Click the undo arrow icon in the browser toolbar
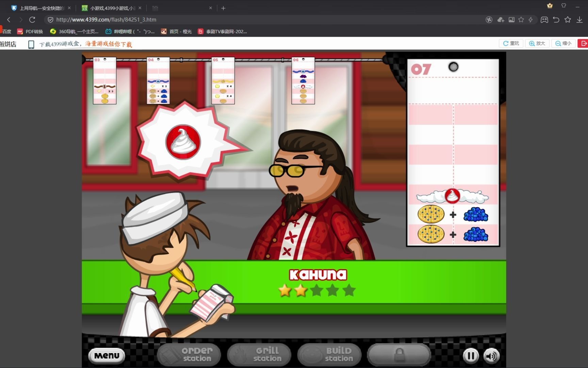 coord(556,20)
